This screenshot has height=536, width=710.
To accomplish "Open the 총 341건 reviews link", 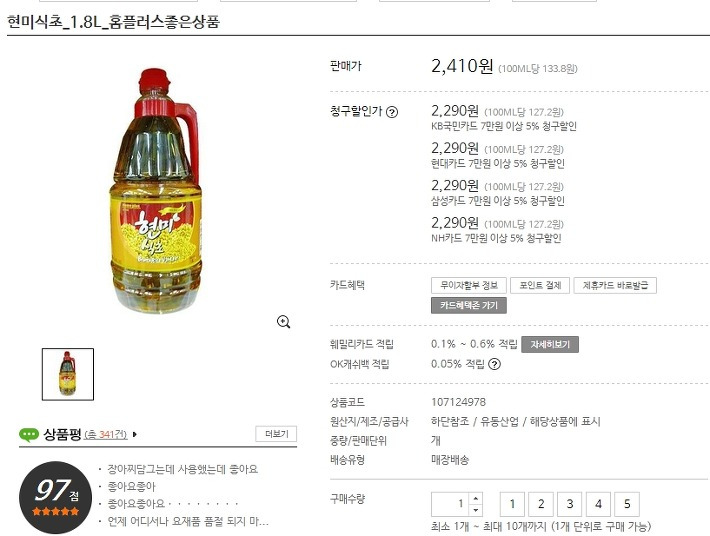I will click(x=106, y=435).
